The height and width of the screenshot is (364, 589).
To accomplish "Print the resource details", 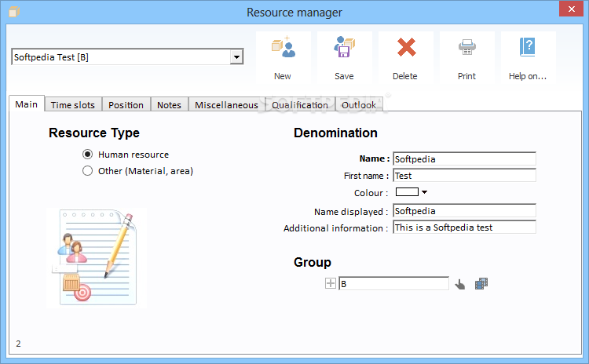I will (x=467, y=57).
